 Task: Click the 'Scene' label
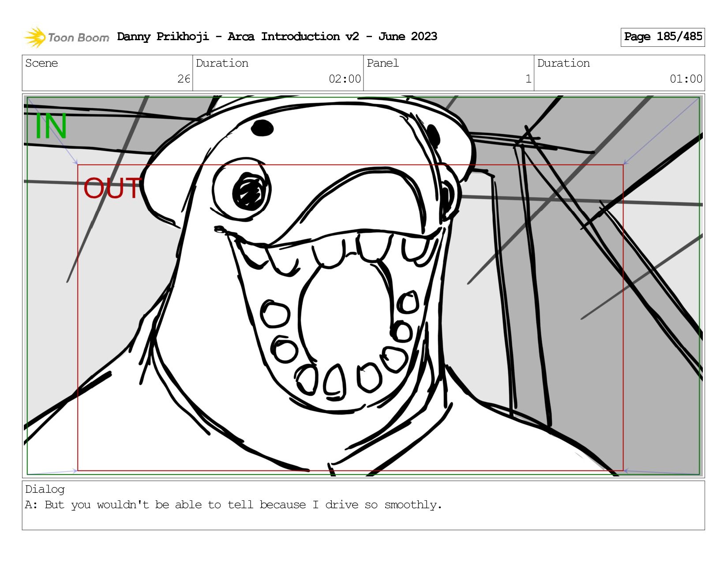tap(41, 63)
